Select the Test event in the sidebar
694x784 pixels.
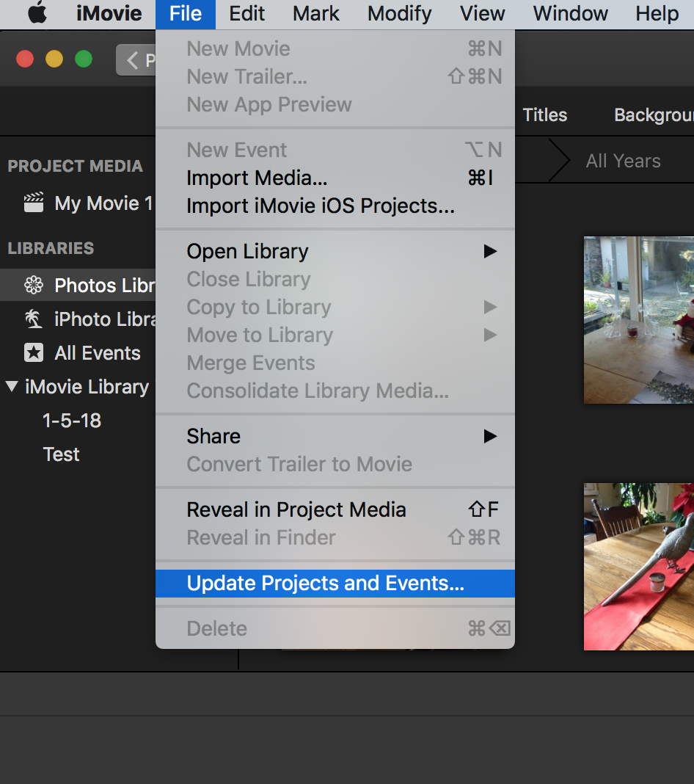tap(61, 454)
